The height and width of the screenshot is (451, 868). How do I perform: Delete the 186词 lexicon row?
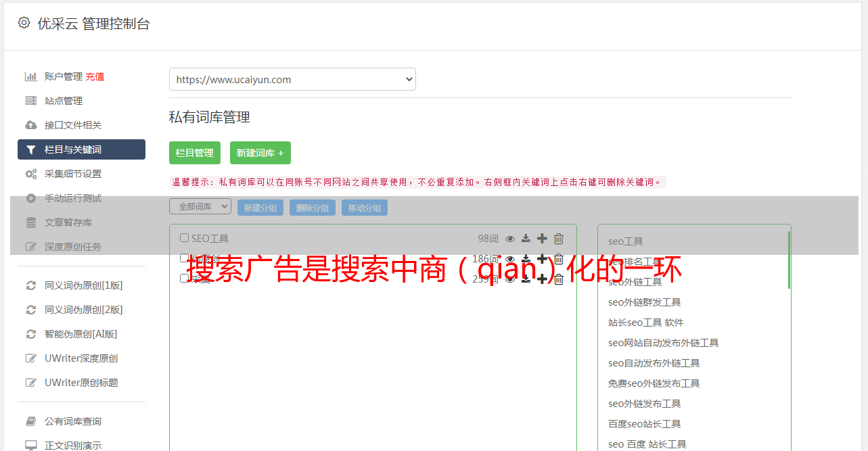pyautogui.click(x=559, y=258)
